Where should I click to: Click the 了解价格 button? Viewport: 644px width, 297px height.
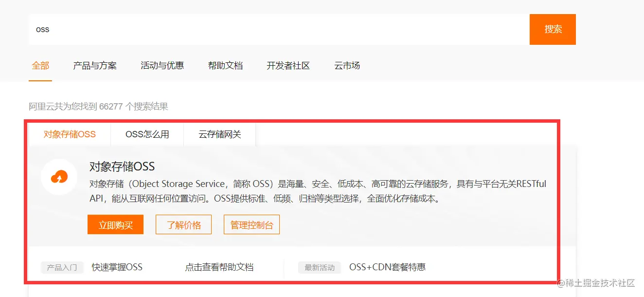[x=183, y=225]
